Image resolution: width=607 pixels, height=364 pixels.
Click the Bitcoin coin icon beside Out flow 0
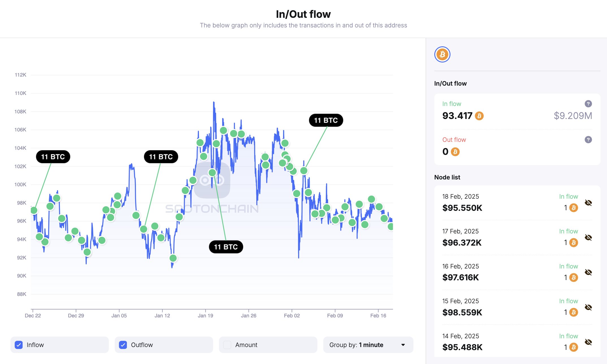455,152
